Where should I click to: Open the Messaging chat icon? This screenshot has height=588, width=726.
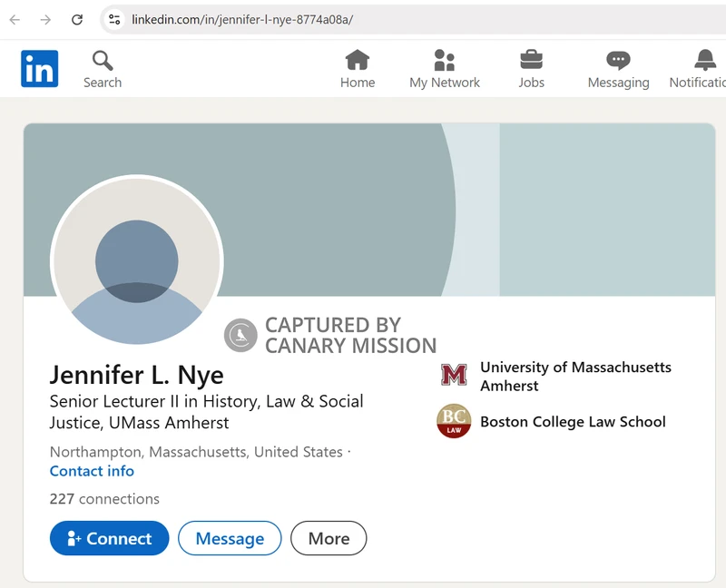click(618, 61)
